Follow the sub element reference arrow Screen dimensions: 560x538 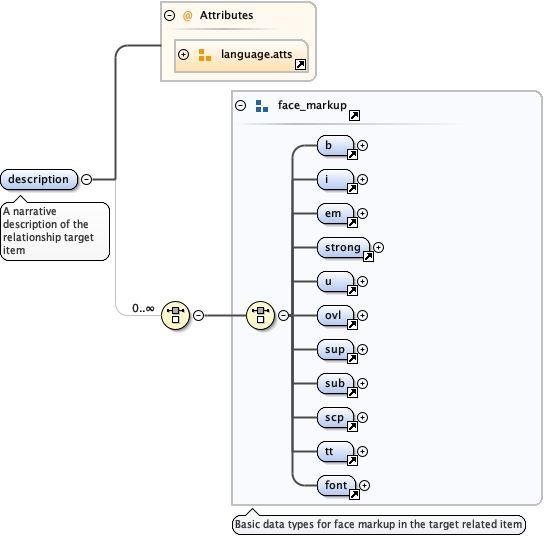point(352,393)
